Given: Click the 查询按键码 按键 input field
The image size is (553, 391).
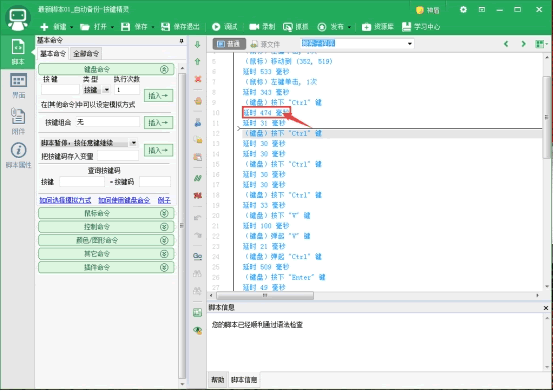Looking at the screenshot, I should 82,182.
